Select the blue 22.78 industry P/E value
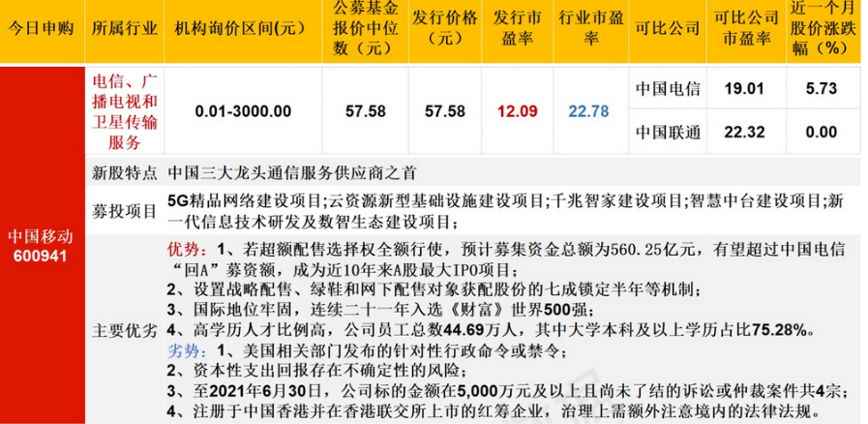The image size is (868, 424). point(589,111)
